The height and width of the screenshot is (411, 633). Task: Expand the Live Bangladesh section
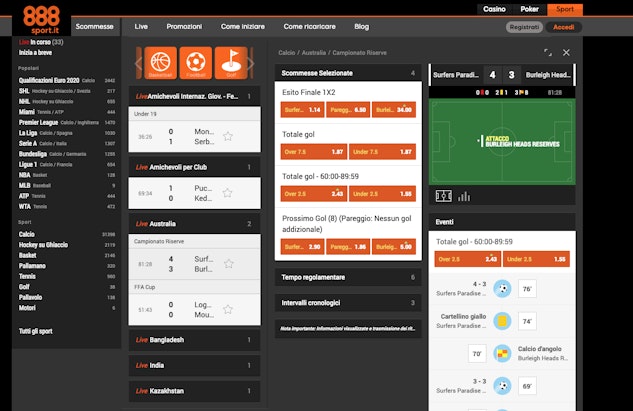(x=195, y=340)
